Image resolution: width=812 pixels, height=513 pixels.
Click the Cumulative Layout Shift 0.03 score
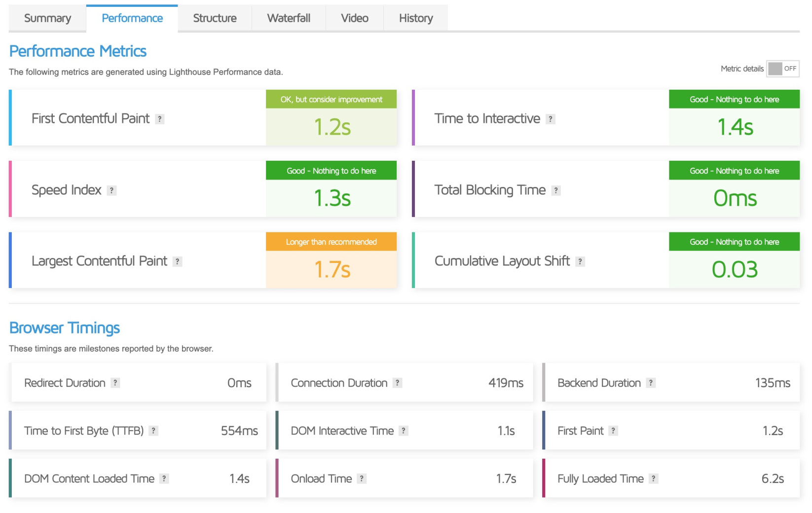coord(735,269)
